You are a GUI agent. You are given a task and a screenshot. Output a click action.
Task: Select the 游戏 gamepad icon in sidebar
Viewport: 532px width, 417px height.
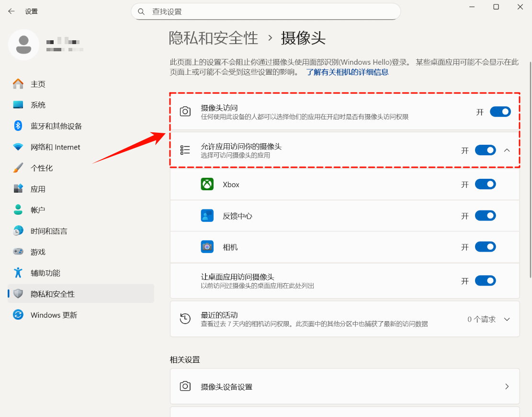pos(18,252)
